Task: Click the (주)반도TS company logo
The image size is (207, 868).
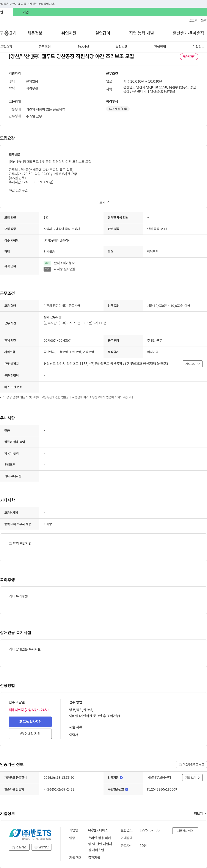Action: coord(30,834)
